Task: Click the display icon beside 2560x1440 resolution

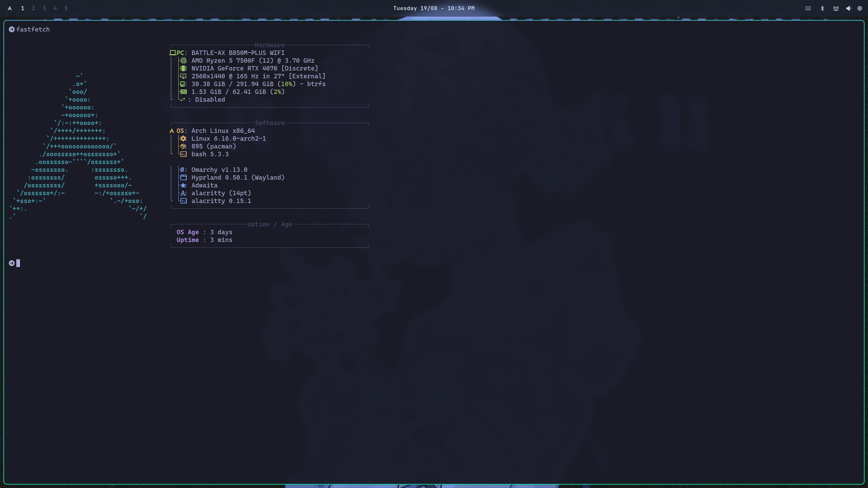Action: (x=183, y=76)
